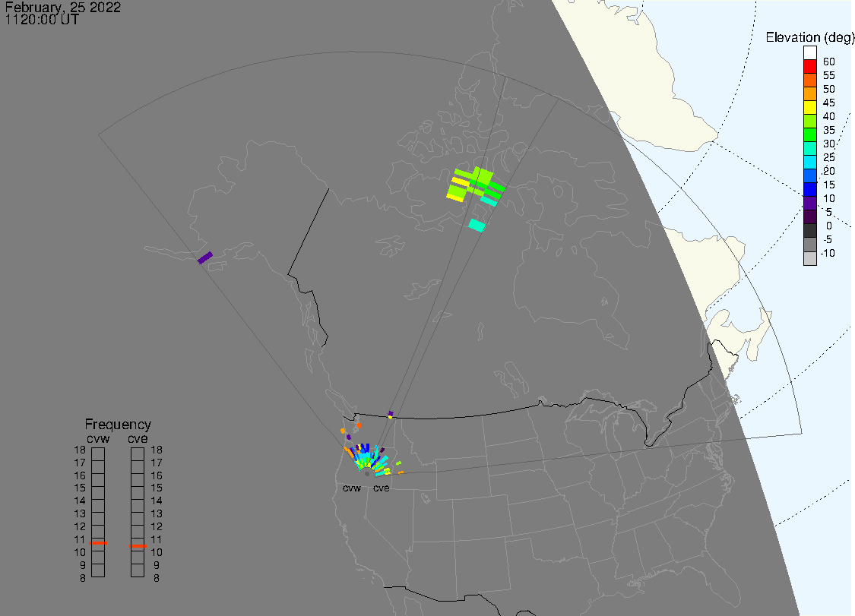
Task: Click the orange swatch between 50 and 45
Action: pos(809,93)
